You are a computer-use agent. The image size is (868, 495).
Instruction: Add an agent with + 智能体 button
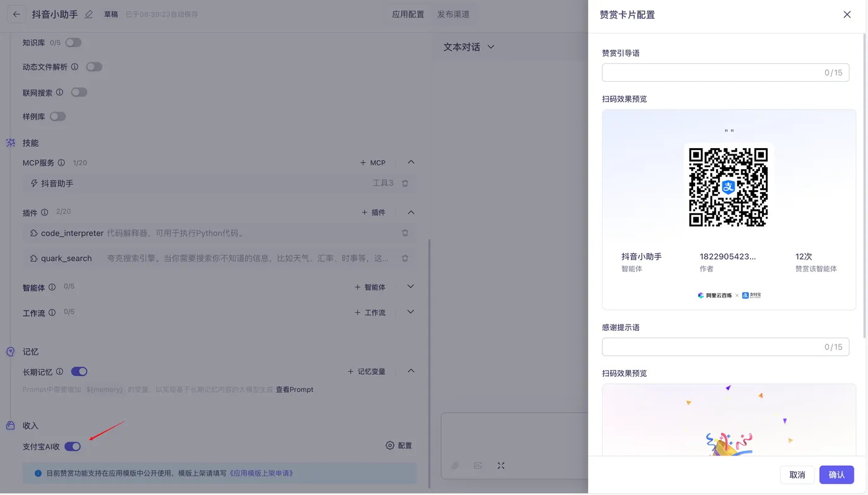tap(370, 287)
